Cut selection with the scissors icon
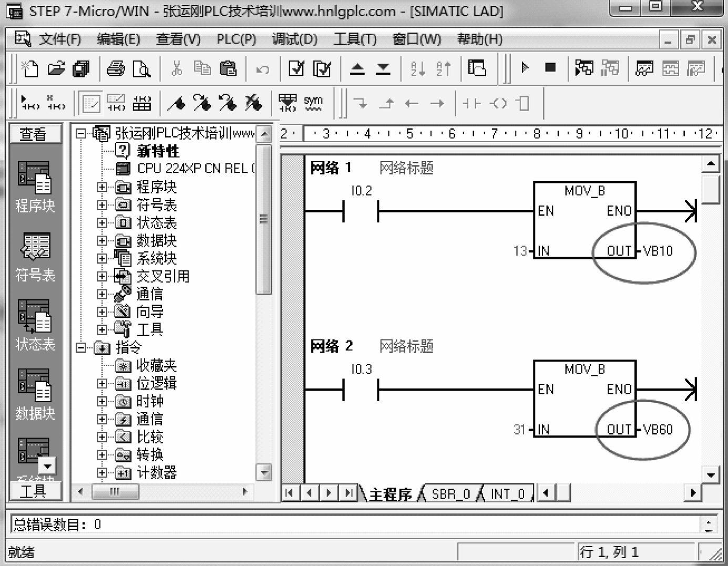Viewport: 728px width, 566px height. coord(177,68)
